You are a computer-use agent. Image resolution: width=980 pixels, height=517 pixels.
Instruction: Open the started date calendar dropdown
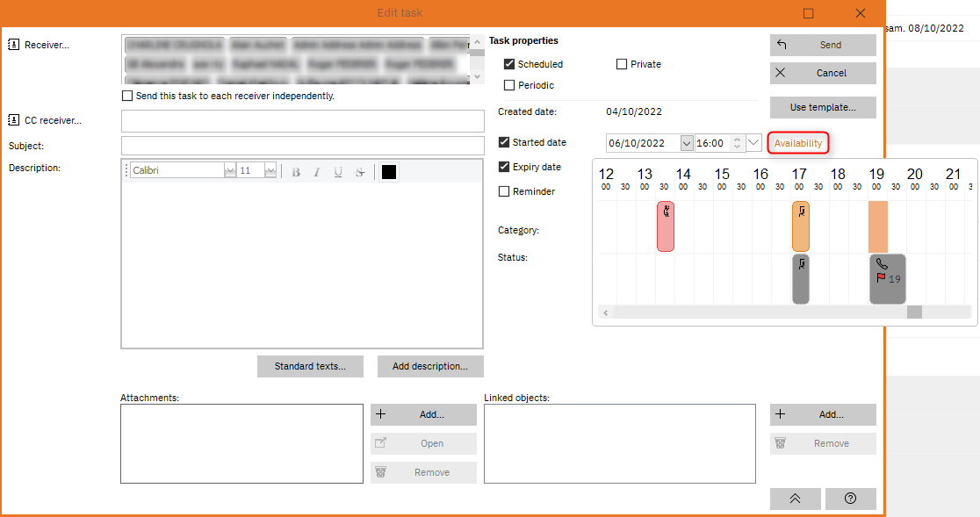click(x=686, y=143)
